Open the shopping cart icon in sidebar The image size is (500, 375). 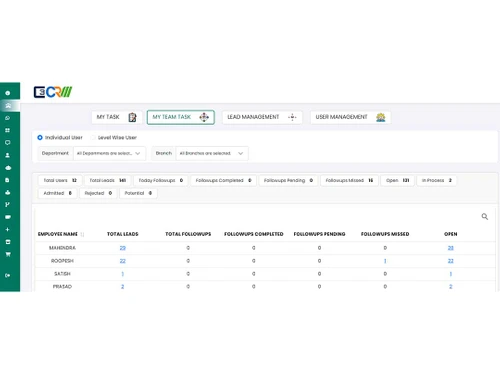pyautogui.click(x=8, y=254)
